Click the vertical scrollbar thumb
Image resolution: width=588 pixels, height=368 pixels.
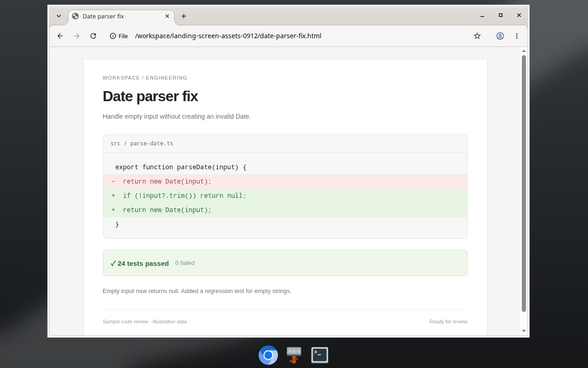[x=524, y=184]
